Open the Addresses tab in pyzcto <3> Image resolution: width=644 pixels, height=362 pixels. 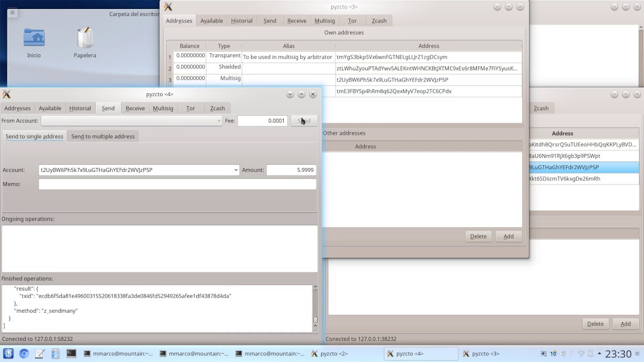click(x=179, y=21)
